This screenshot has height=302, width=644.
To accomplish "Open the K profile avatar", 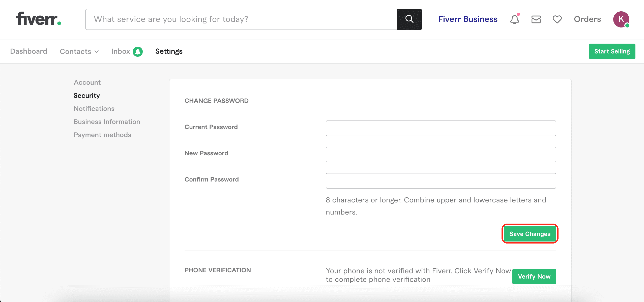I will (621, 19).
